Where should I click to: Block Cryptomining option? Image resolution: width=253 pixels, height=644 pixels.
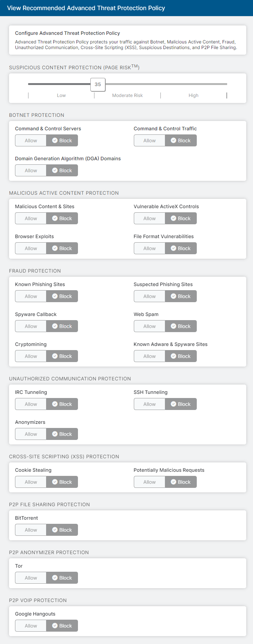62,356
